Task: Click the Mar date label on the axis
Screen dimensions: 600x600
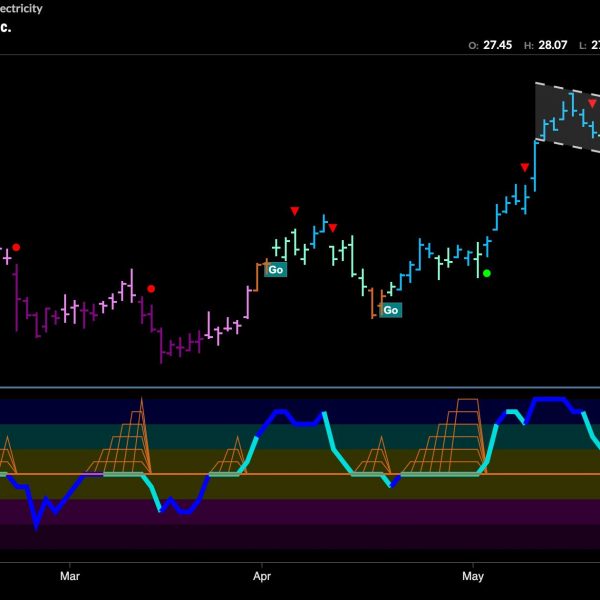Action: tap(70, 576)
